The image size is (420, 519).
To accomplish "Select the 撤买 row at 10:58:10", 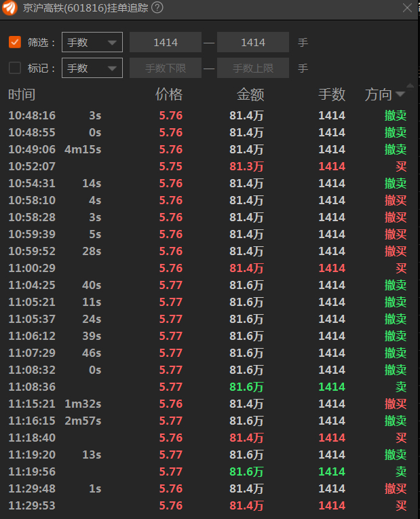I will pyautogui.click(x=208, y=200).
